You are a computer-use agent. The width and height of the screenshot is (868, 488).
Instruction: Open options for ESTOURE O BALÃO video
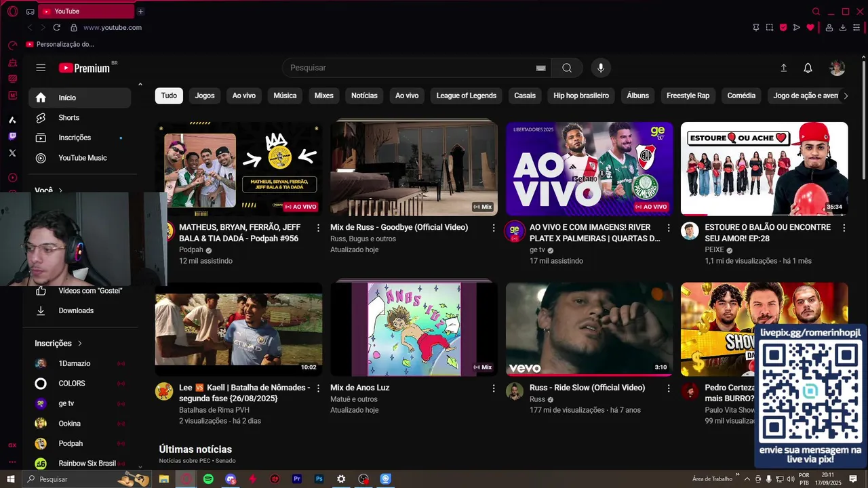click(844, 228)
